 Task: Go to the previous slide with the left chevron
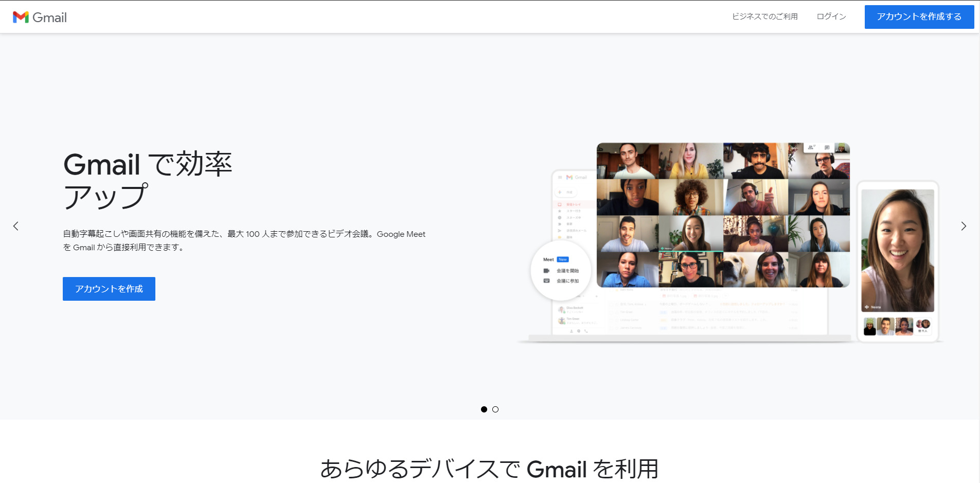[16, 226]
